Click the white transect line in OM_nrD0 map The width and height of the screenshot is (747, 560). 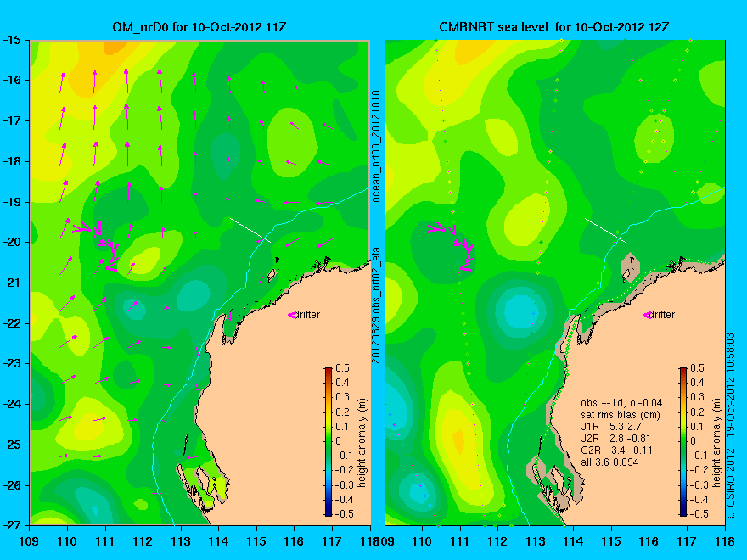pyautogui.click(x=250, y=231)
